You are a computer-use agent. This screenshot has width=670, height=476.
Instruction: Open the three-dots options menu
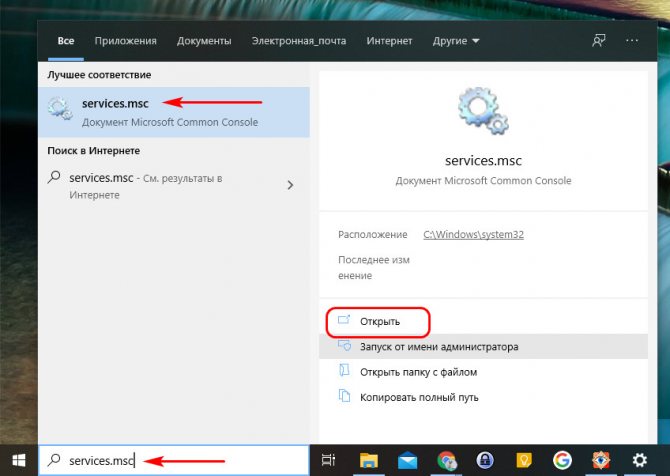point(632,41)
